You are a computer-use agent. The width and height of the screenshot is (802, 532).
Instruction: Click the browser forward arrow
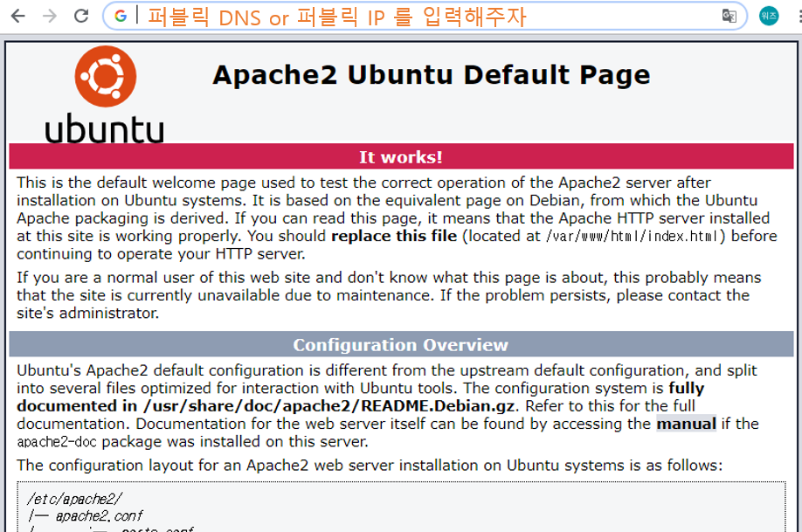pos(50,17)
